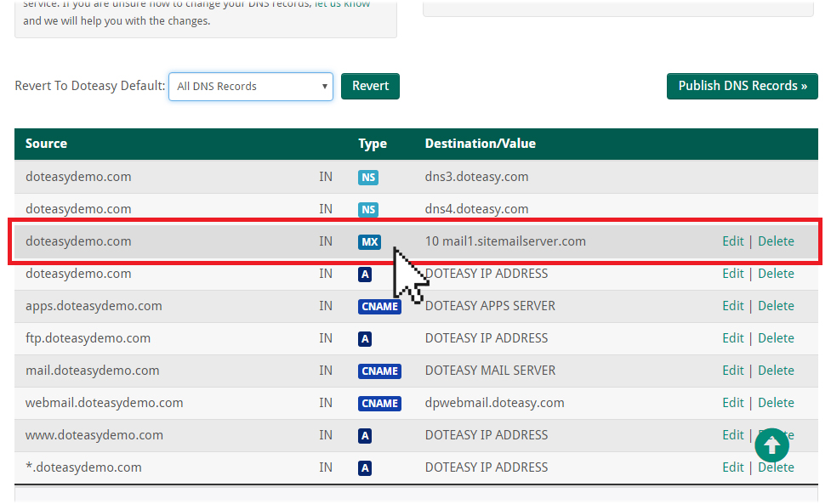
Task: Click the A badge for ftp.doteasydemo.com
Action: tap(365, 339)
